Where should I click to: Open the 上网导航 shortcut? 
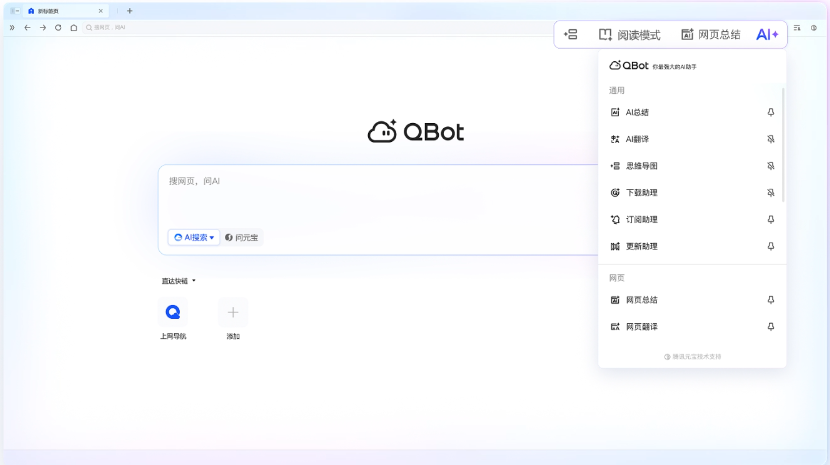(x=173, y=318)
